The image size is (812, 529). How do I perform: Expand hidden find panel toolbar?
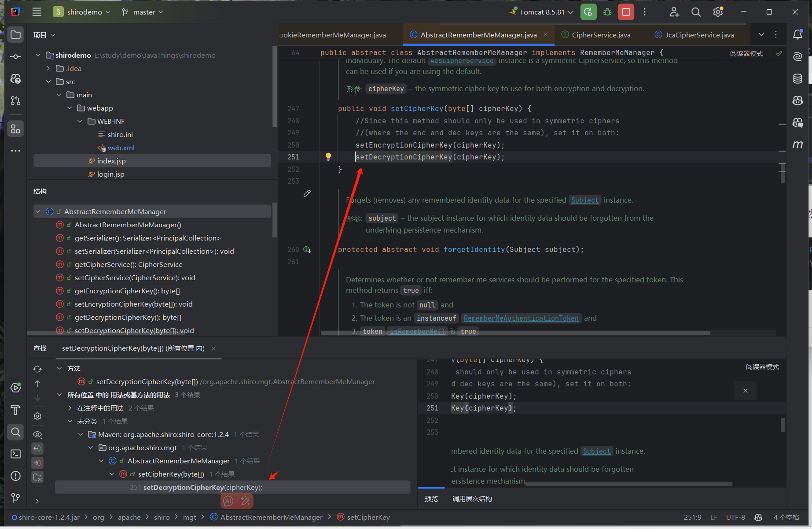point(37,501)
